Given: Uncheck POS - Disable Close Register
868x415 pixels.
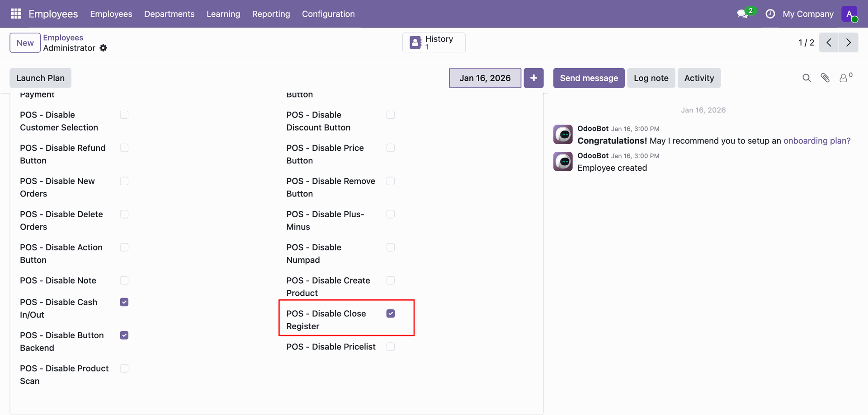Looking at the screenshot, I should [x=391, y=313].
